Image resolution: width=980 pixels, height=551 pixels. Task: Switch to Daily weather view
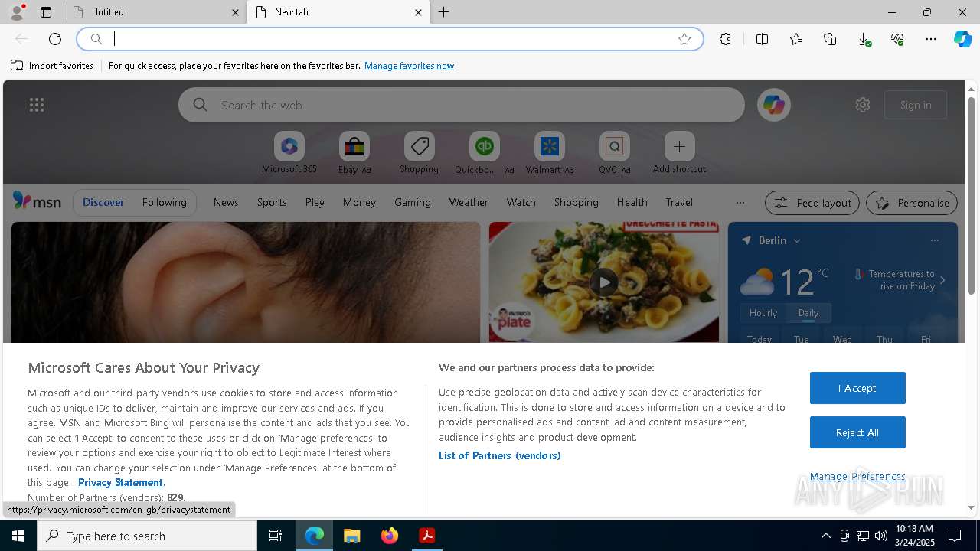[x=808, y=312]
